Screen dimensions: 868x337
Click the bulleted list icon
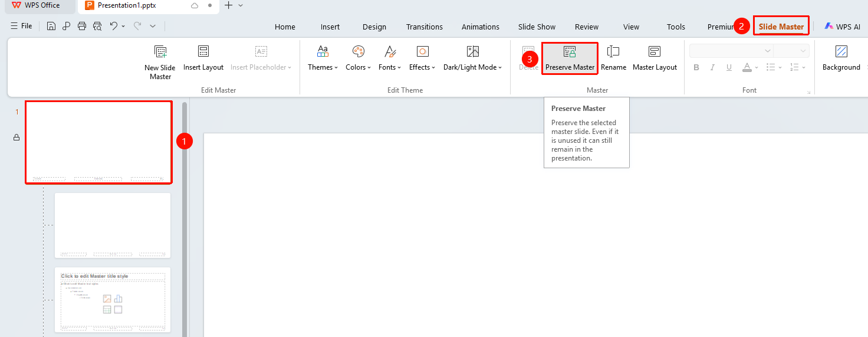[x=772, y=67]
